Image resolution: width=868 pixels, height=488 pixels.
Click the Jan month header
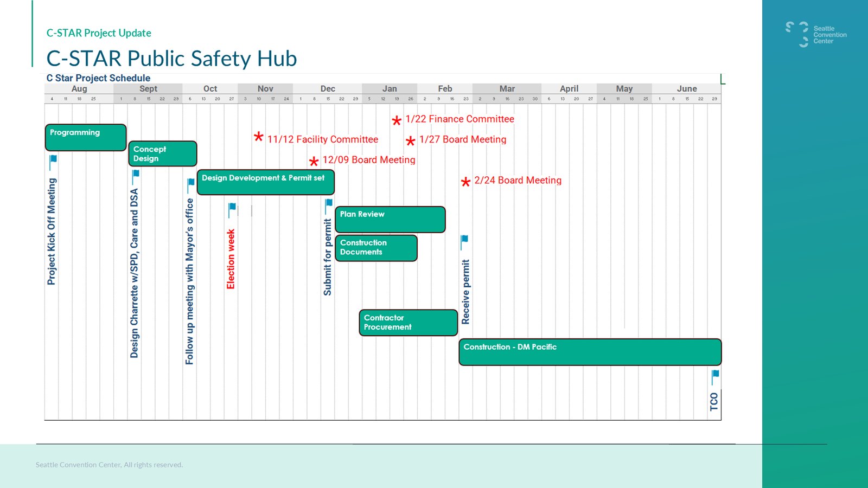[390, 88]
